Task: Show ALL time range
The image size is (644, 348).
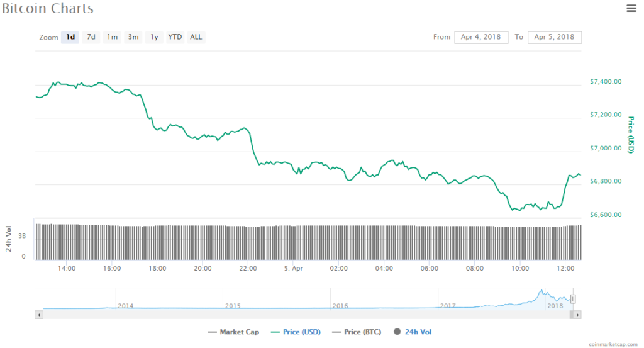Action: [196, 37]
